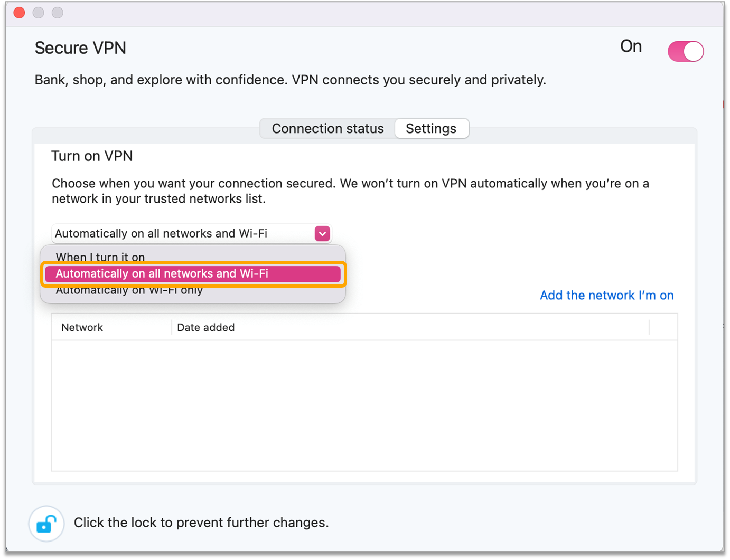730x560 pixels.
Task: Click the blank rightmost table column header
Action: (x=663, y=328)
